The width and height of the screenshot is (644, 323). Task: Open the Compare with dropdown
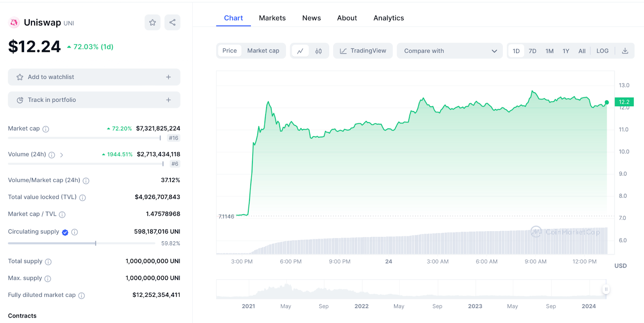pos(450,51)
